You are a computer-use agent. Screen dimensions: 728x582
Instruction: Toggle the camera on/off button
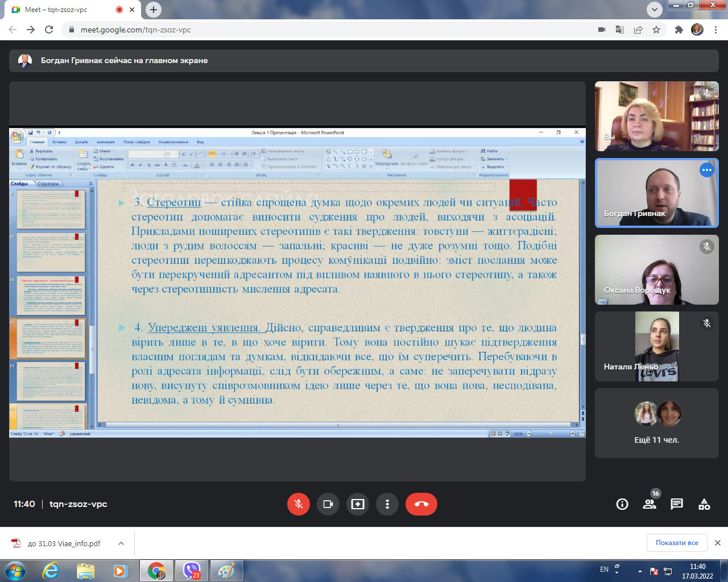[328, 504]
